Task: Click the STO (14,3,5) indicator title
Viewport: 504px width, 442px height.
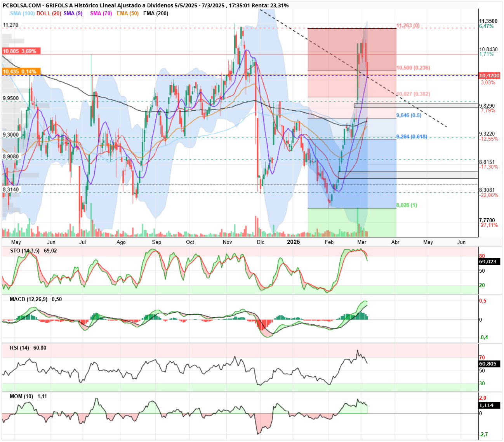Action: click(x=25, y=251)
